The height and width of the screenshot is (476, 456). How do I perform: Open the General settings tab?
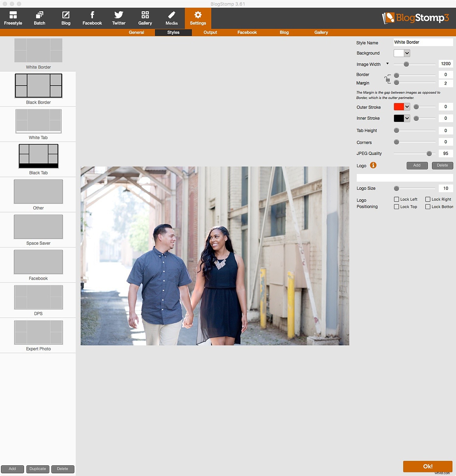(136, 32)
